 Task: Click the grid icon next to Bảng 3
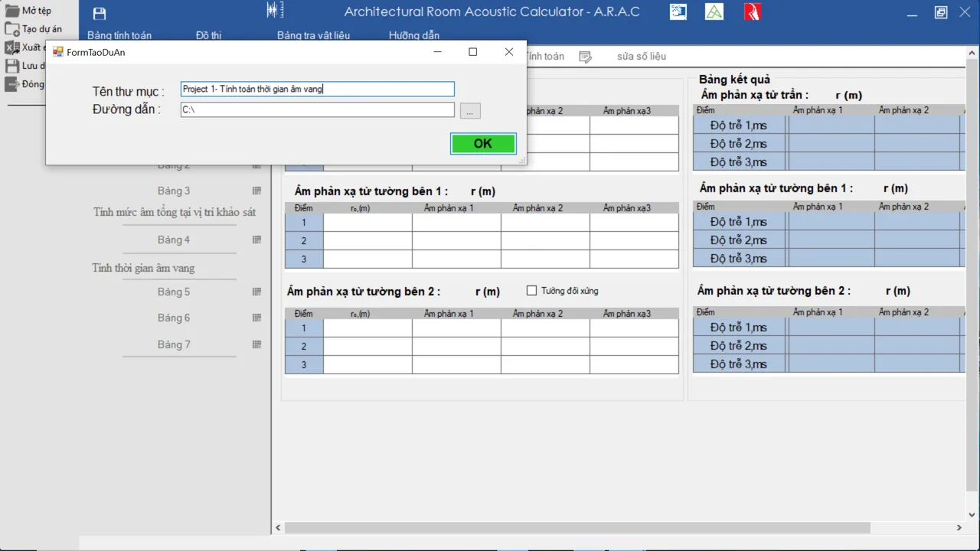point(257,191)
